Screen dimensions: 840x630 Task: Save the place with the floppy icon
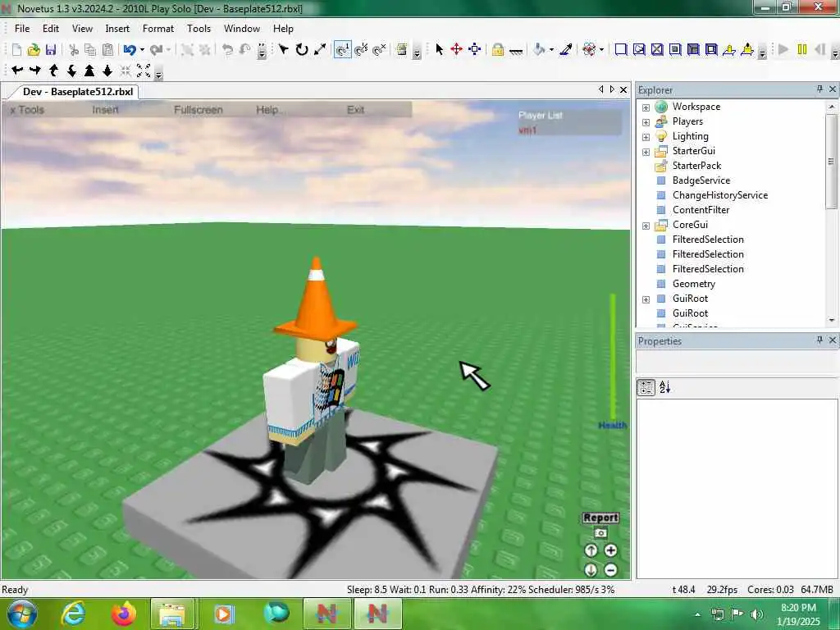tap(51, 50)
